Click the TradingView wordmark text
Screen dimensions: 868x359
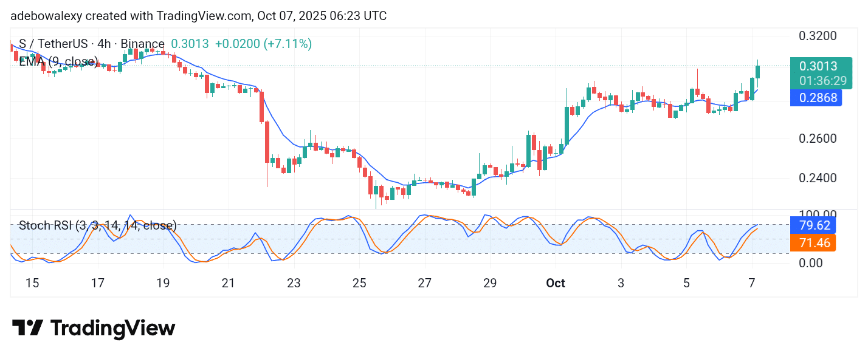click(112, 329)
